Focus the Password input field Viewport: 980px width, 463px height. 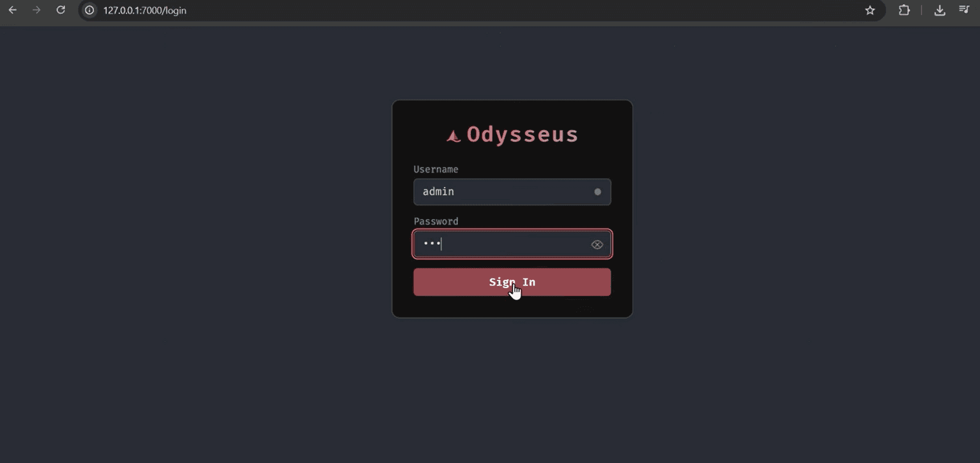coord(512,244)
